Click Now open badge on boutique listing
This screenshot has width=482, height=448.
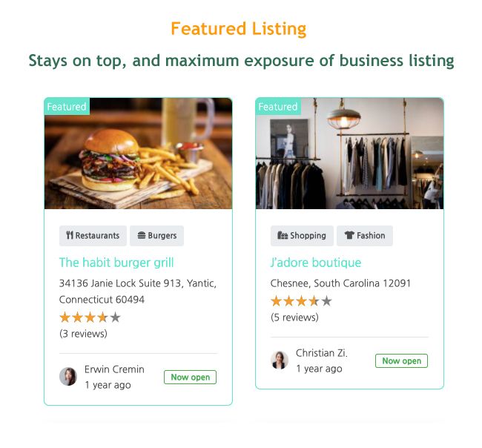pos(401,361)
